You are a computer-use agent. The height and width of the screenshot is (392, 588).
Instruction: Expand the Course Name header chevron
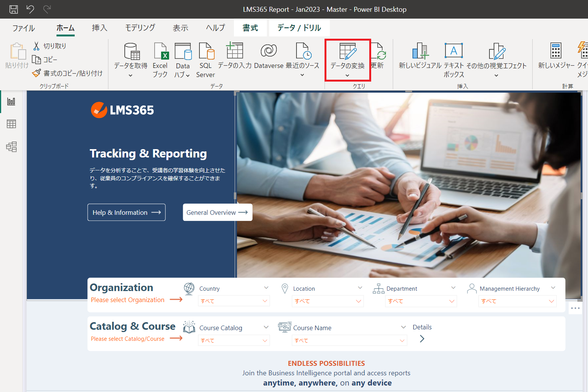(x=403, y=327)
